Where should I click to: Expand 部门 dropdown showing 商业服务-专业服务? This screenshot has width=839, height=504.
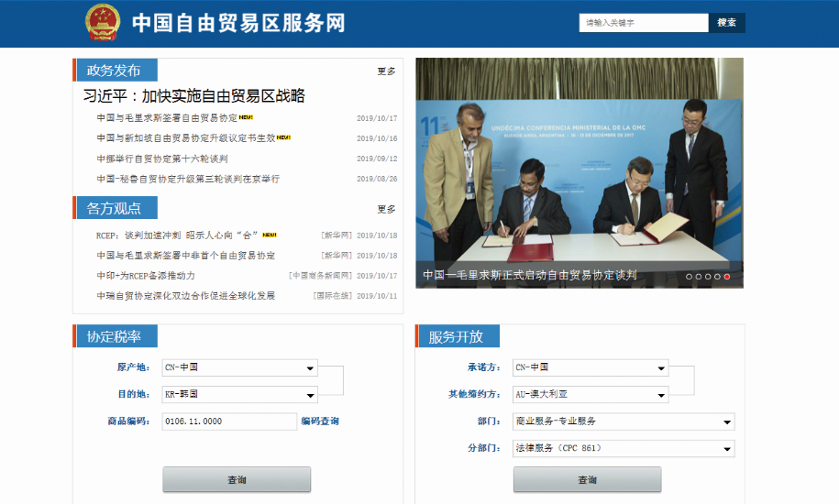(x=624, y=422)
